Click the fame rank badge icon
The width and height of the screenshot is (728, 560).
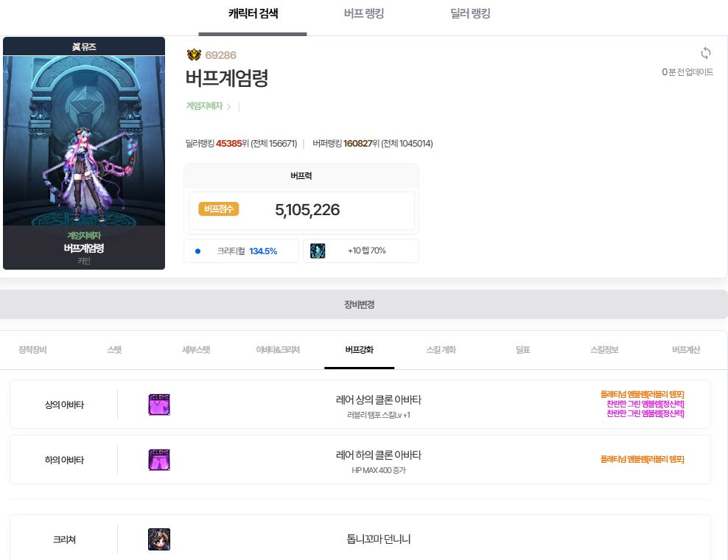[x=194, y=55]
